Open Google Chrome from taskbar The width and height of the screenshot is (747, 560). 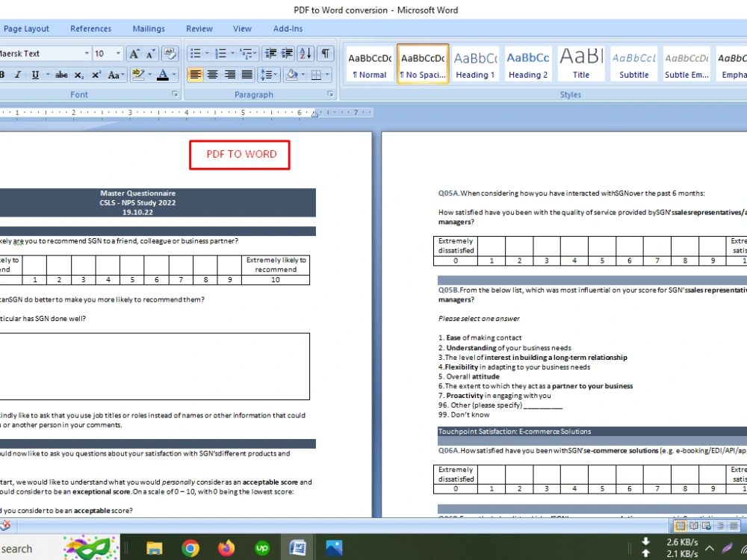[x=190, y=548]
